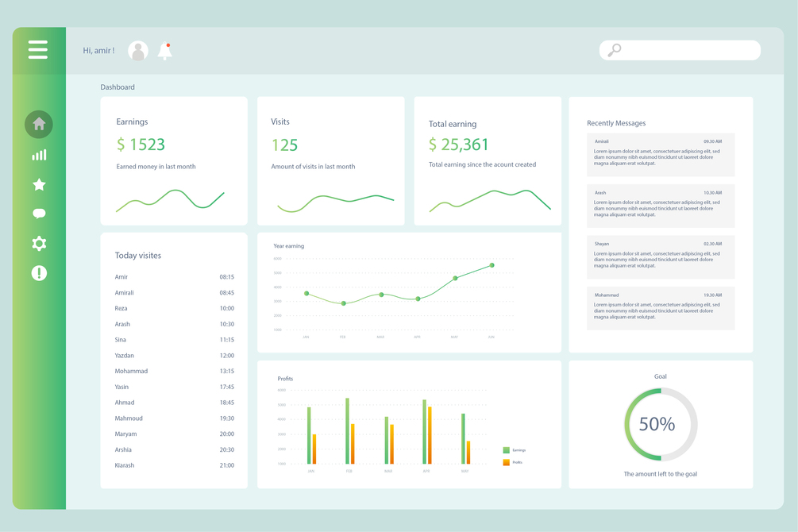Select the Maryam 20:00 visit row
The height and width of the screenshot is (532, 798).
tap(175, 434)
